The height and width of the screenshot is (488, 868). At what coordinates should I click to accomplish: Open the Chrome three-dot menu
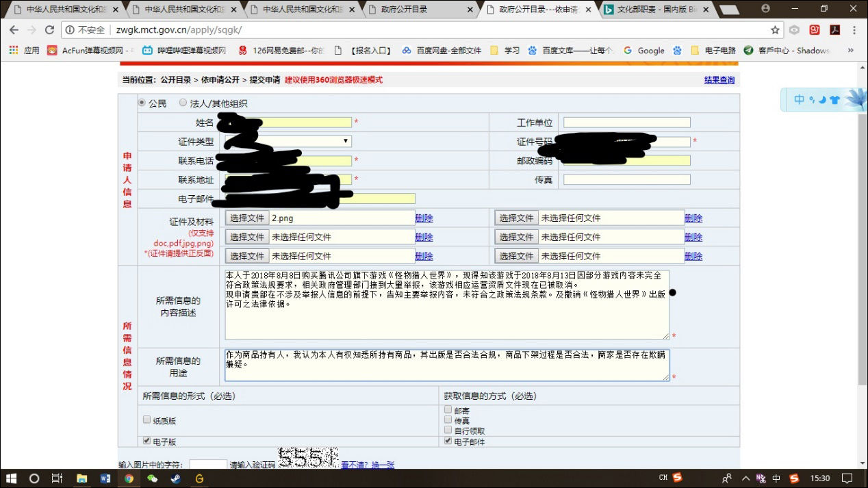pos(854,30)
